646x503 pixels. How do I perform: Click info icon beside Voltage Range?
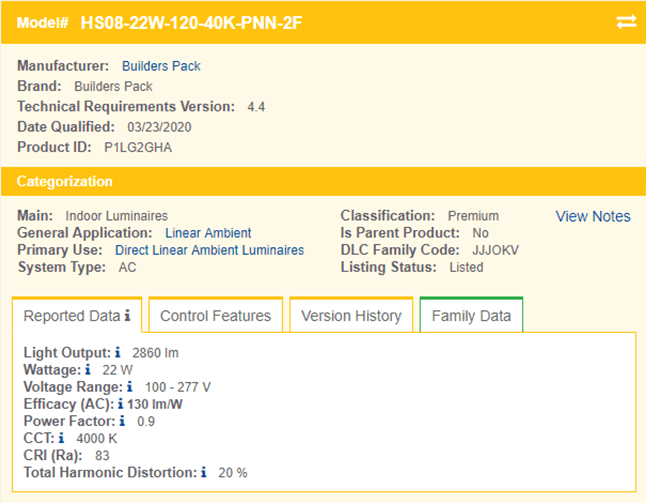130,386
